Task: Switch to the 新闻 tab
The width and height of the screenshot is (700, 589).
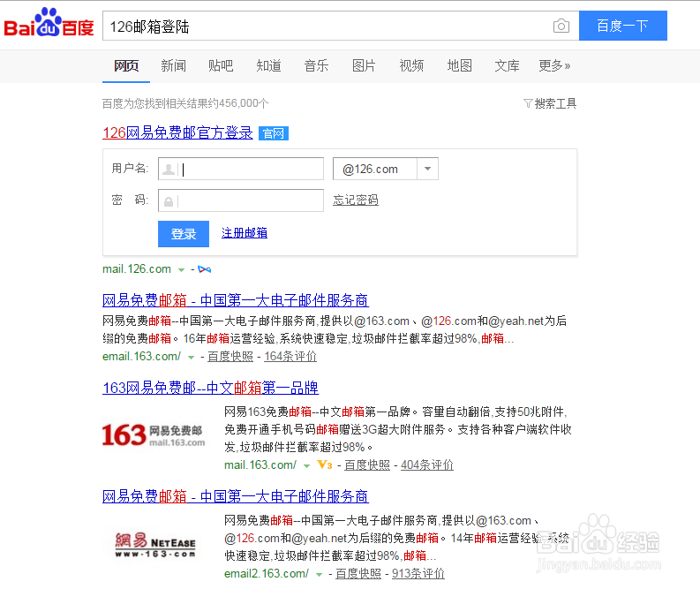Action: tap(173, 65)
